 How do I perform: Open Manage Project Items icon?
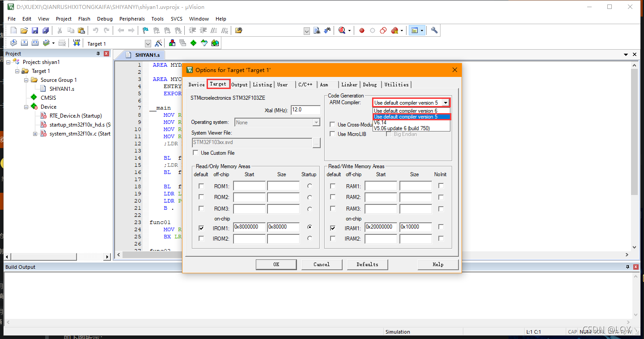[x=172, y=43]
